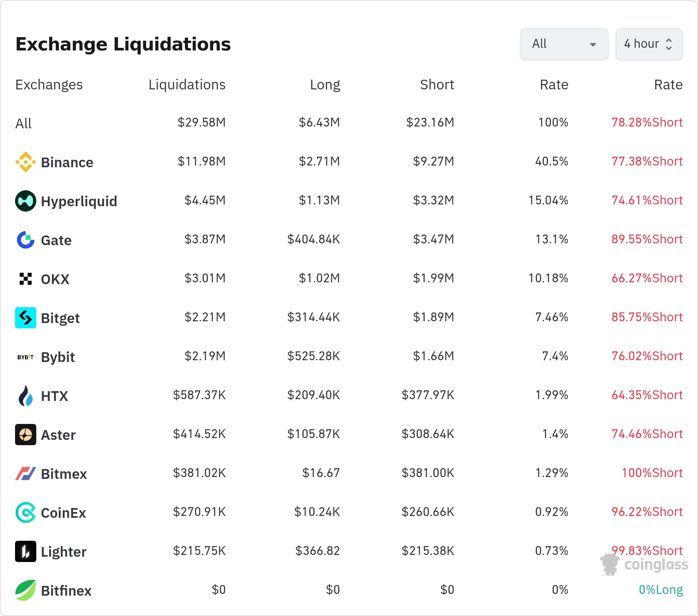Click the coinglass watermark logo
This screenshot has height=616, width=698.
pos(644,565)
